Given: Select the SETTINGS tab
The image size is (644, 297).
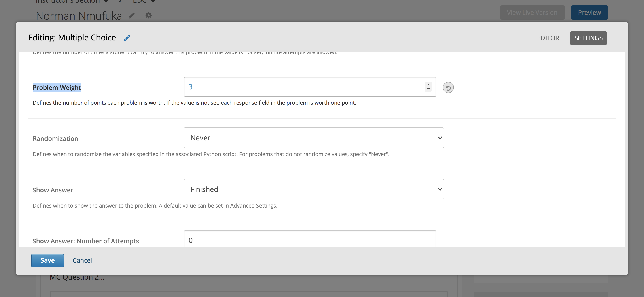Looking at the screenshot, I should pos(588,38).
